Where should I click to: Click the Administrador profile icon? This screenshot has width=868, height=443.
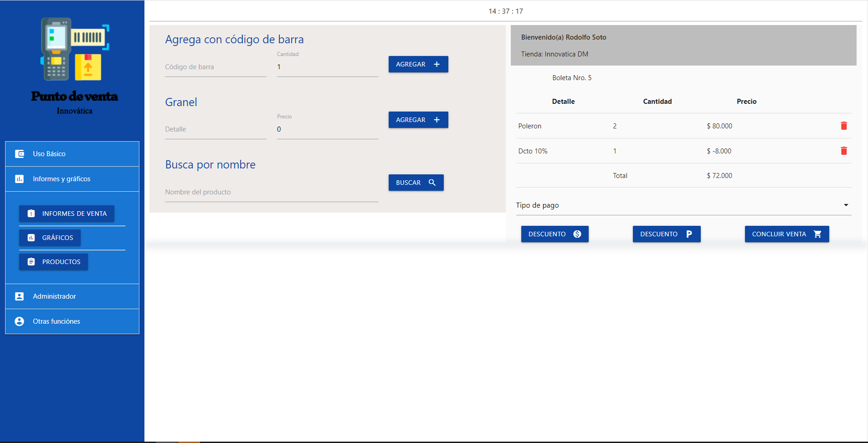tap(20, 296)
